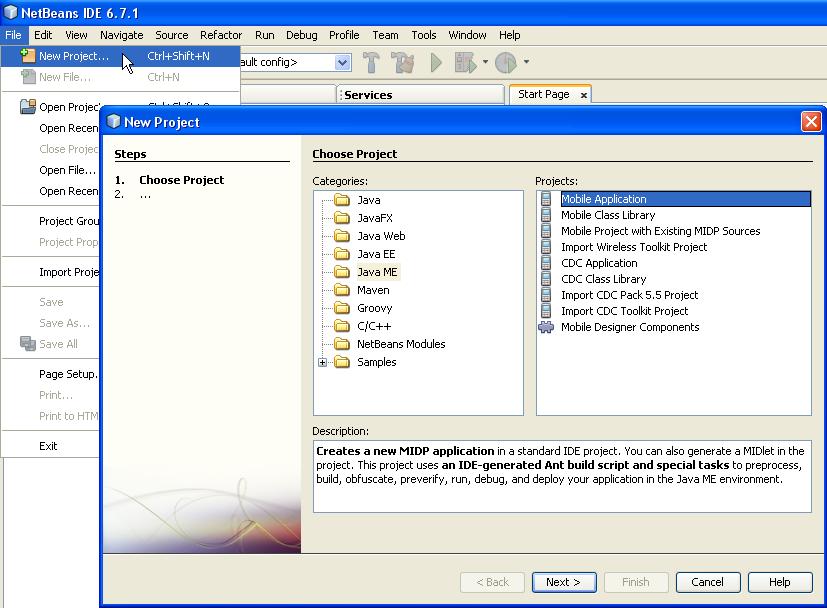Screen dimensions: 827x608
Task: Click the Help button in dialog
Action: click(x=780, y=582)
